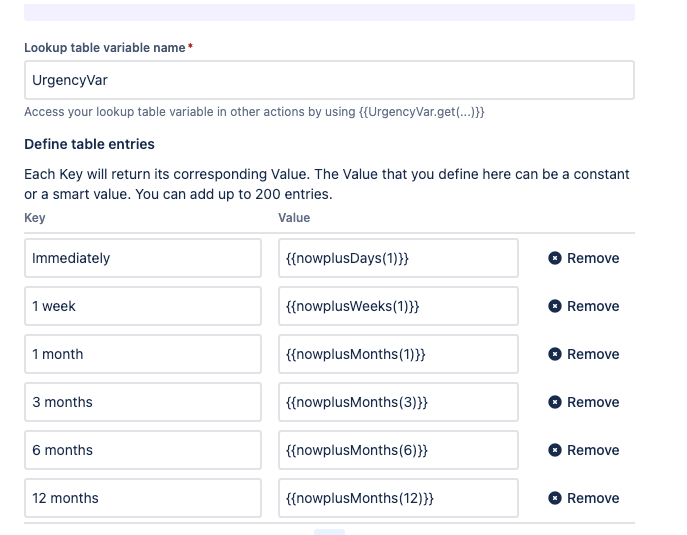
Task: Click the remove icon beside 6 months entry
Action: click(x=555, y=450)
